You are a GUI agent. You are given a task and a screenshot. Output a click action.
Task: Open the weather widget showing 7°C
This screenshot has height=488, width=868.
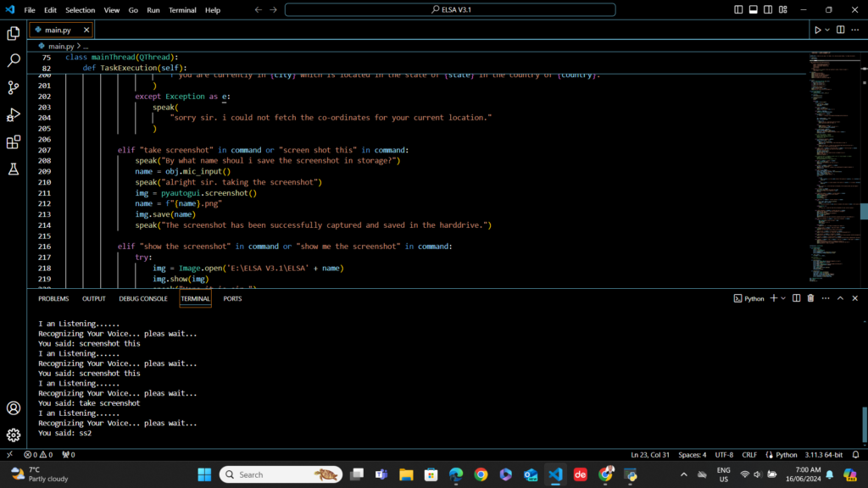click(x=40, y=474)
